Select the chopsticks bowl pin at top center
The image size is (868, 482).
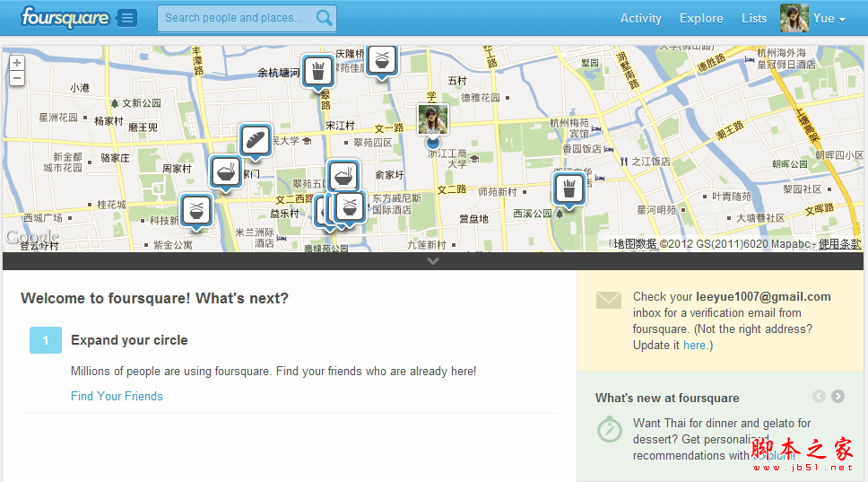tap(382, 59)
